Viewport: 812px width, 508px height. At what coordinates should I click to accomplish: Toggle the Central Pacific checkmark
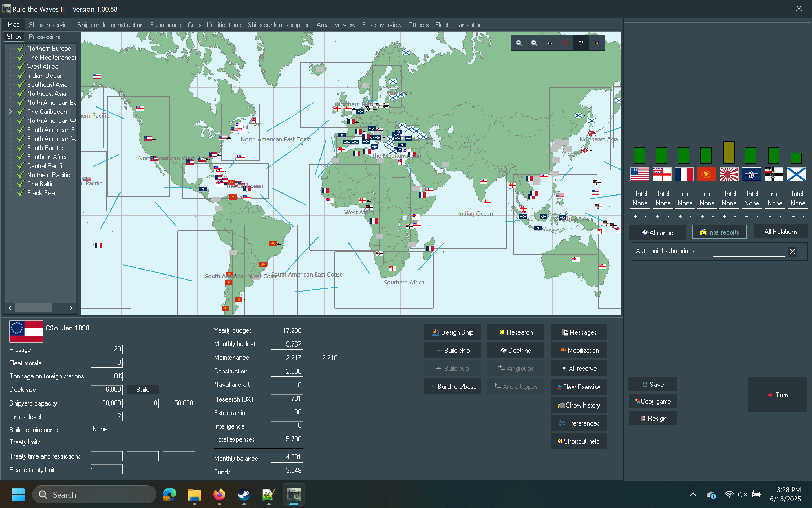click(21, 166)
